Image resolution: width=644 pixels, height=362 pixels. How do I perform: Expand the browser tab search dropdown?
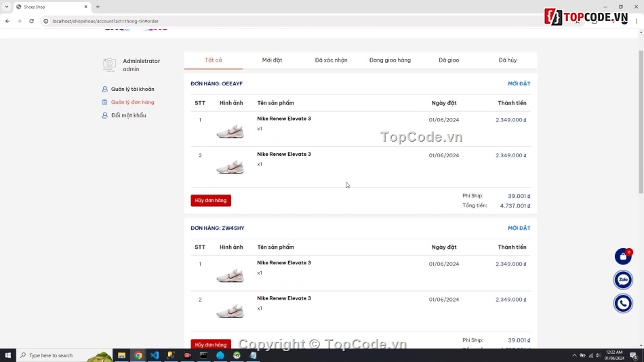coord(6,7)
